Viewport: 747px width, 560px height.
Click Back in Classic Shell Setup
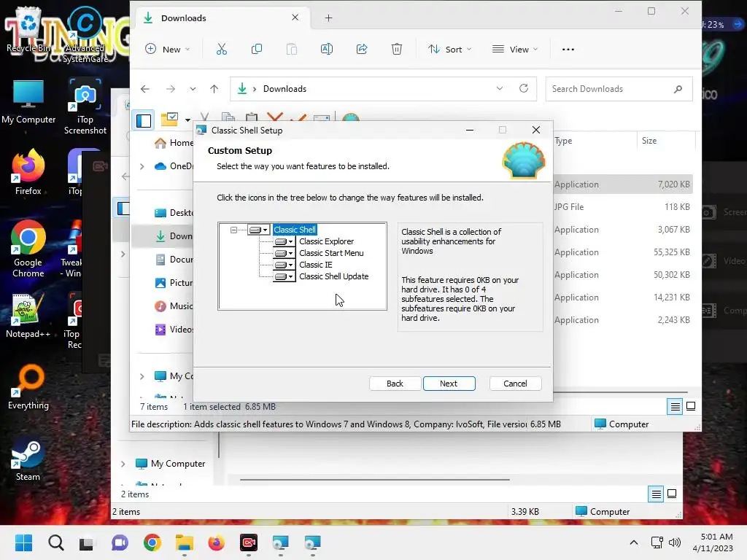(395, 384)
